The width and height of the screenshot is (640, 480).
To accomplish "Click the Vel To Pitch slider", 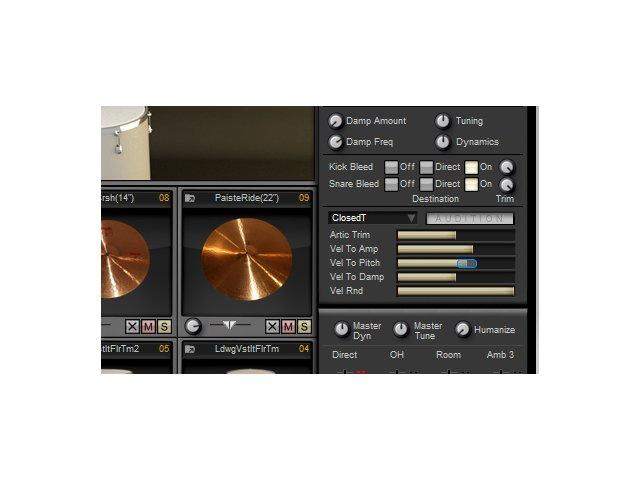I will point(456,263).
